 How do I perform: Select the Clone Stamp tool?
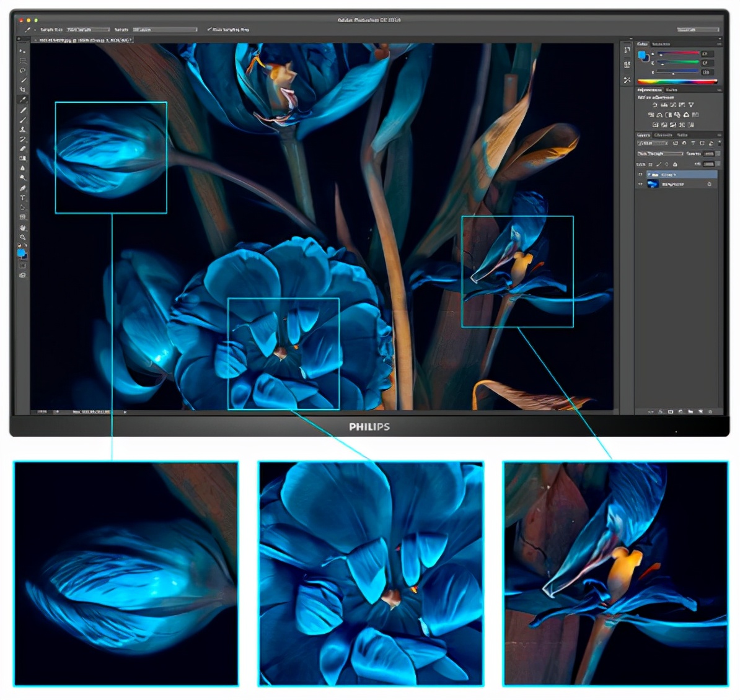22,129
